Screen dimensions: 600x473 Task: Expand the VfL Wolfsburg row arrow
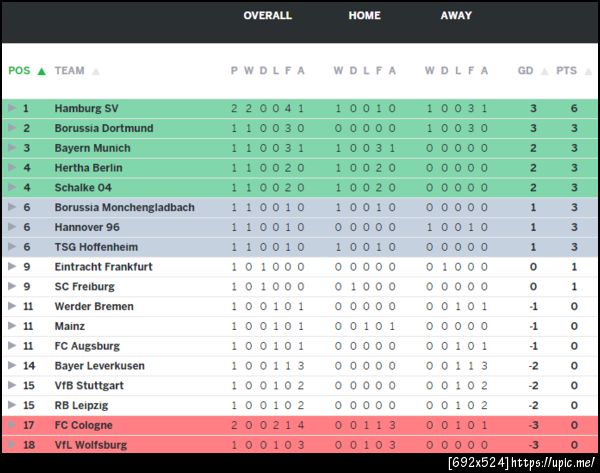click(11, 445)
